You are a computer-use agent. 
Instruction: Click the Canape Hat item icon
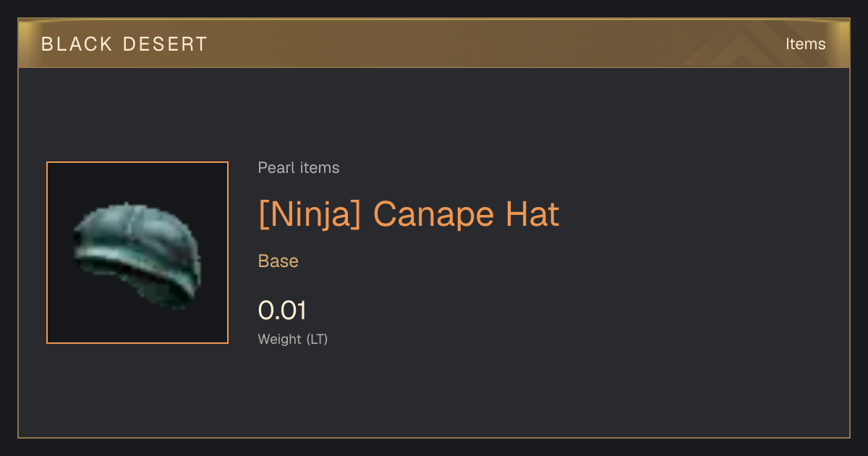coord(137,253)
